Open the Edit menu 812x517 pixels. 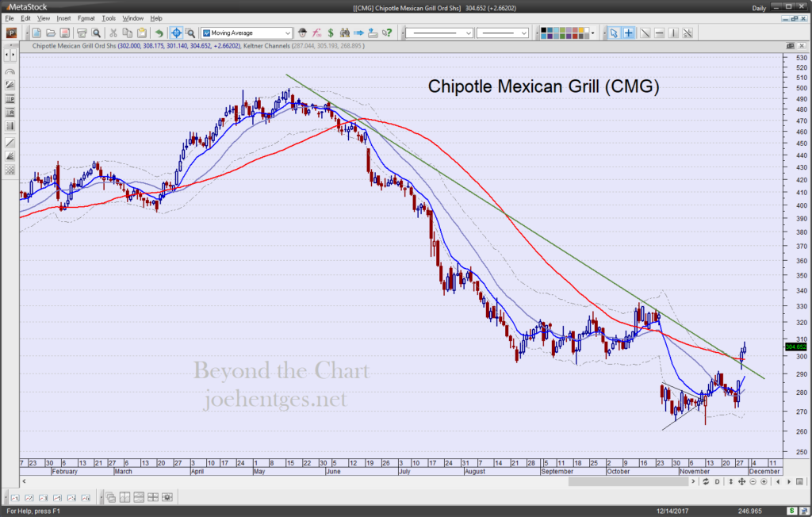pos(25,18)
